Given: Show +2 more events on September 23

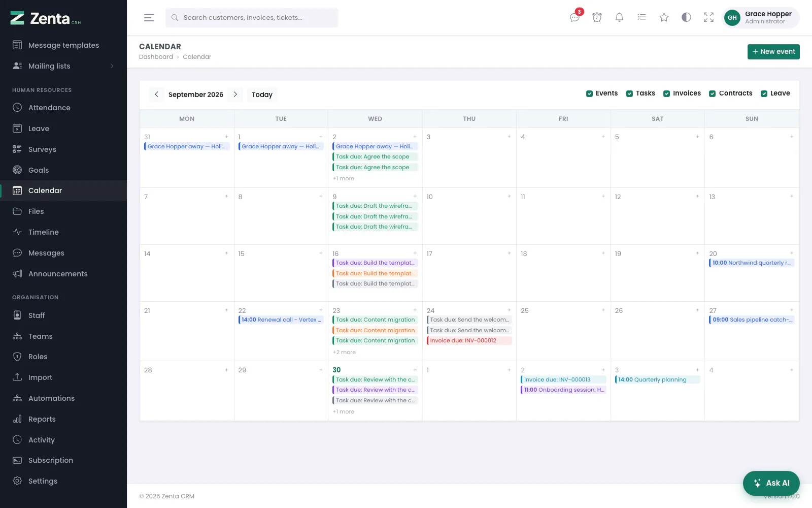Looking at the screenshot, I should [x=344, y=352].
